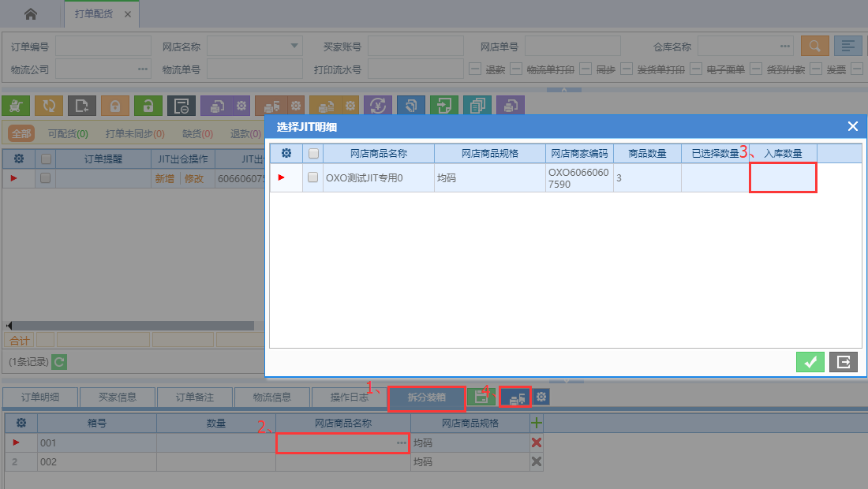
Task: Check the order row checkbox next to 新增
Action: click(x=46, y=178)
